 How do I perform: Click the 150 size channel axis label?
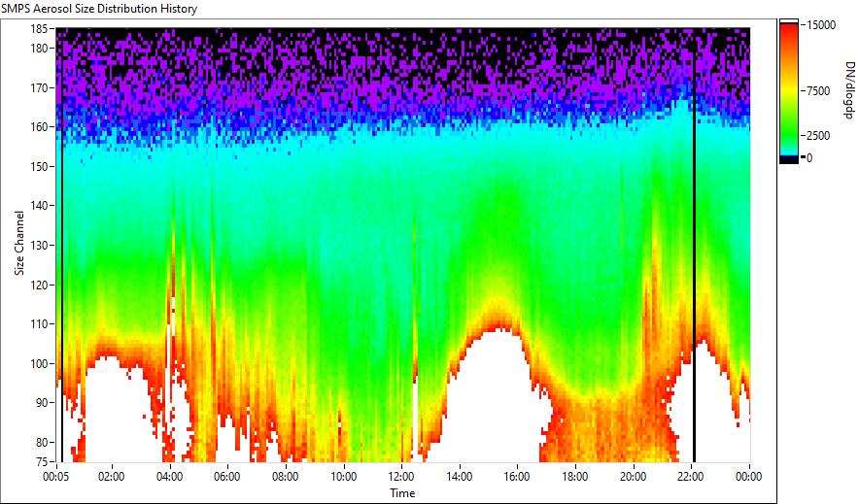point(41,166)
